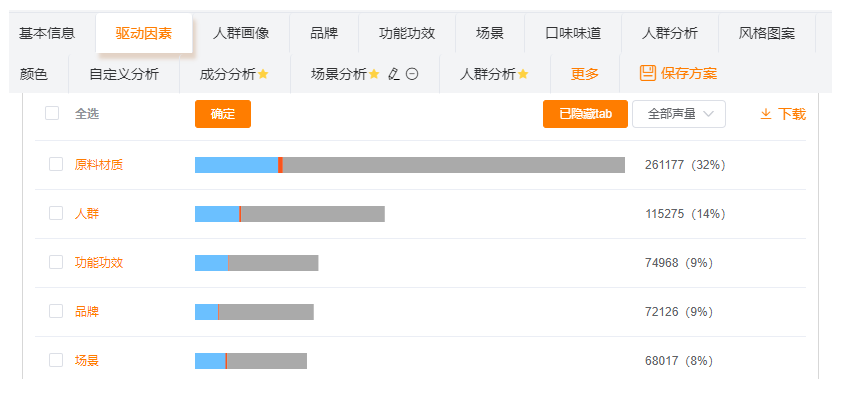Click the download arrow icon

pos(766,114)
